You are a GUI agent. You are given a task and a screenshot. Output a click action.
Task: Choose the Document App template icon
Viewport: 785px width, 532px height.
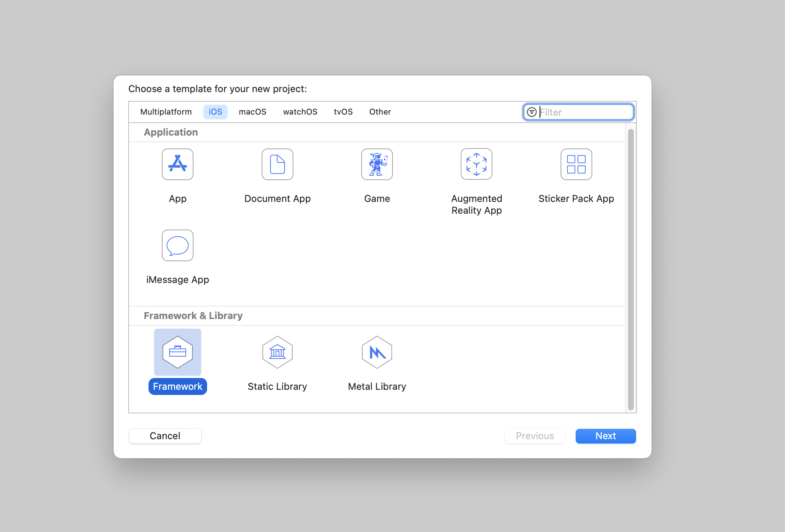(x=277, y=164)
